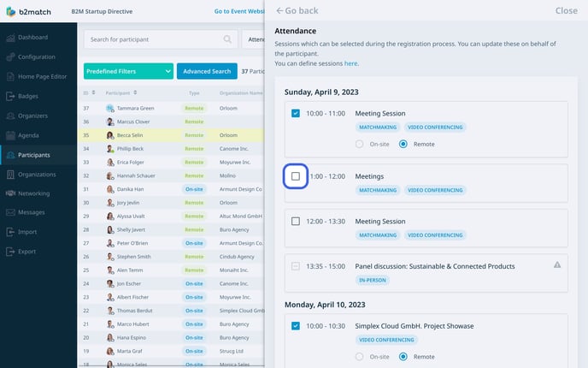The height and width of the screenshot is (368, 588).
Task: Select participant Alyssa Uvalt
Action: (x=131, y=217)
